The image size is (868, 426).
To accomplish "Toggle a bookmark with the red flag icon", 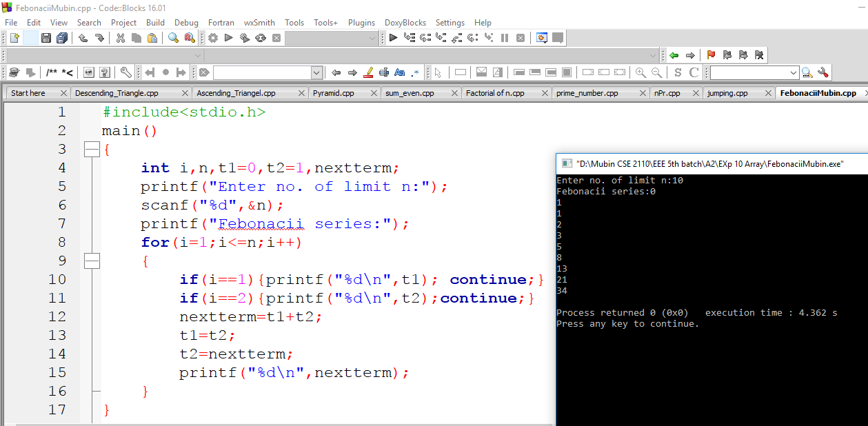I will (x=711, y=54).
